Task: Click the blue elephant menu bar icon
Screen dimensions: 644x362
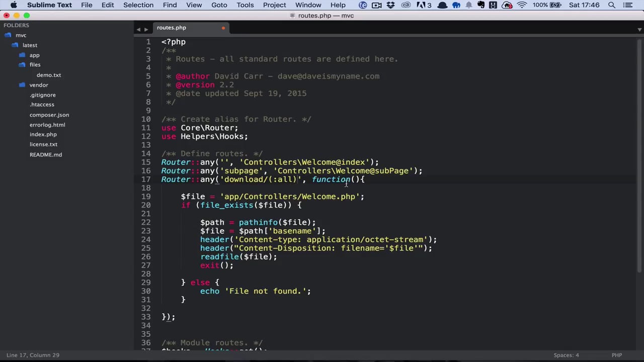Action: (456, 5)
